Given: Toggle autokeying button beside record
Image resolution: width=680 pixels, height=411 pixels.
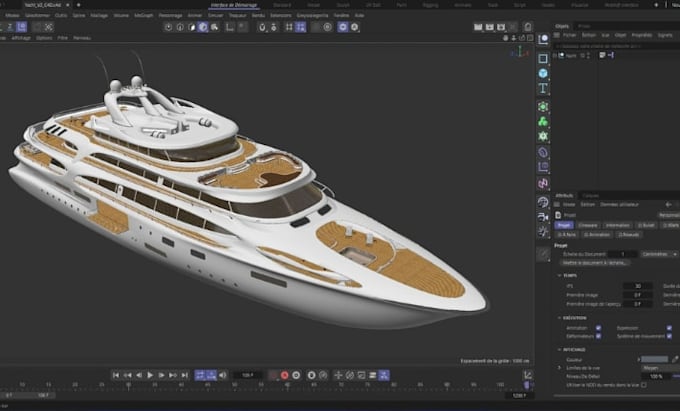Looking at the screenshot, I should (x=296, y=375).
